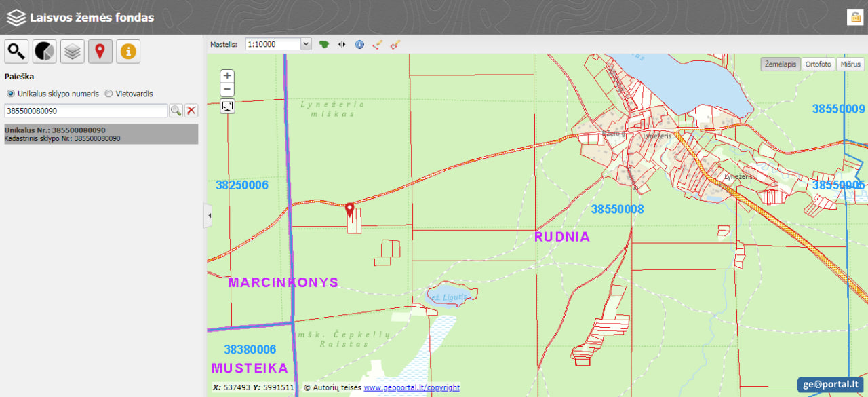Open the Mastelis scale dropdown
This screenshot has width=868, height=397.
point(278,44)
